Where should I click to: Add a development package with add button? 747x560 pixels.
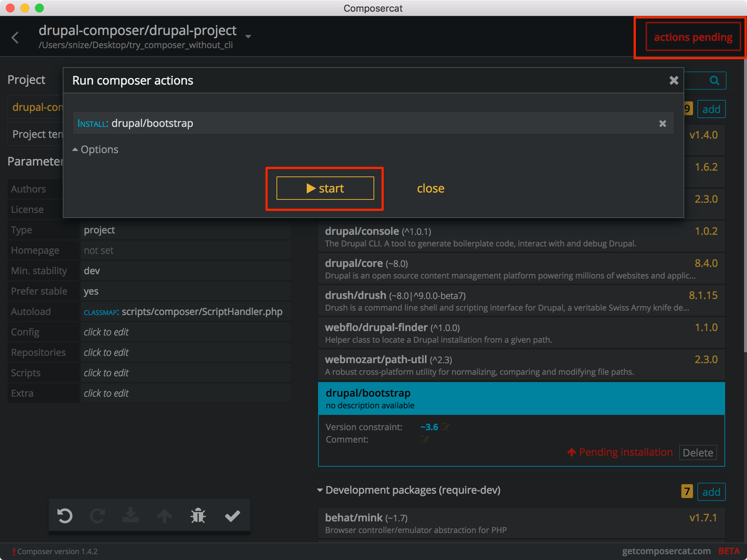pos(711,492)
